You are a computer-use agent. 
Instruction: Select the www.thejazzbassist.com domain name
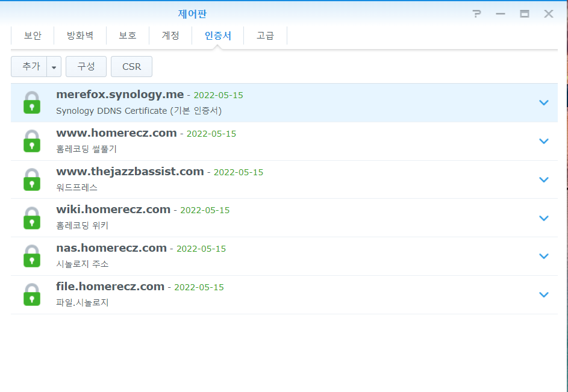coord(130,172)
